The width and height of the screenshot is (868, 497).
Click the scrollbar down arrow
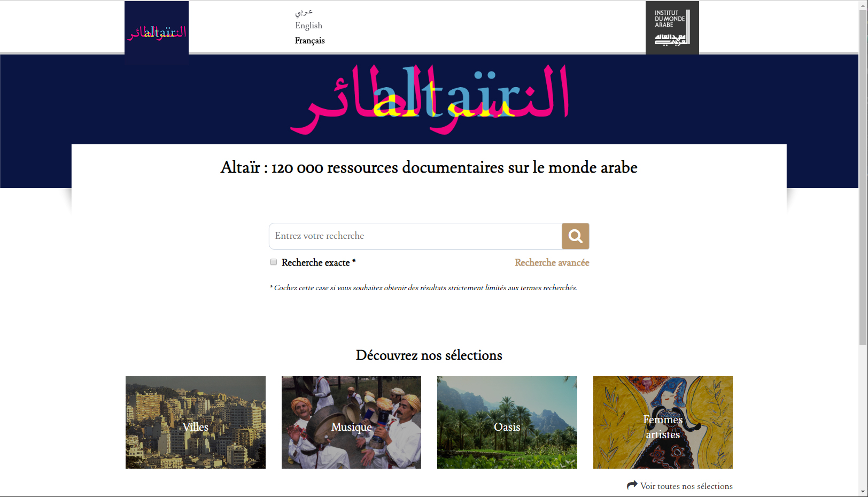click(x=863, y=492)
